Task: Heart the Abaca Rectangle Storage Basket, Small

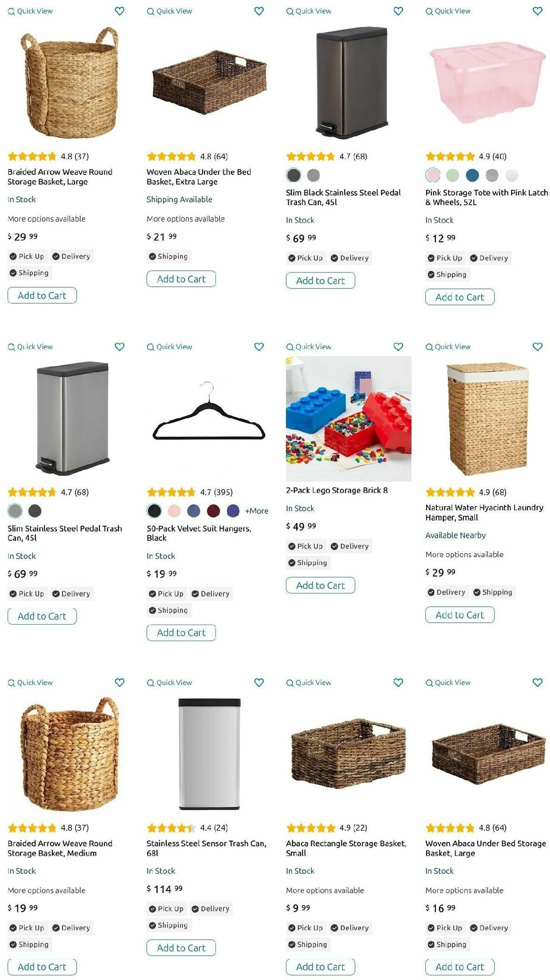Action: click(x=398, y=682)
